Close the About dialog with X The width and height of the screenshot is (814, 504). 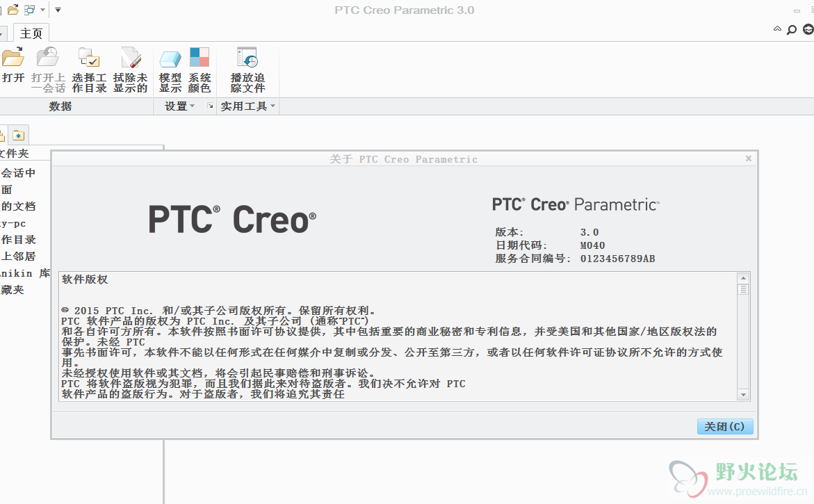coord(749,158)
